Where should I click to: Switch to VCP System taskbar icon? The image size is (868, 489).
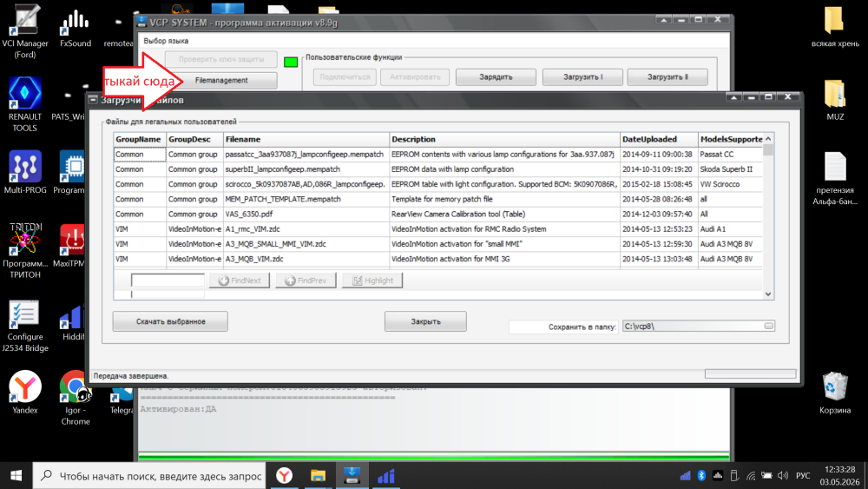coord(352,476)
